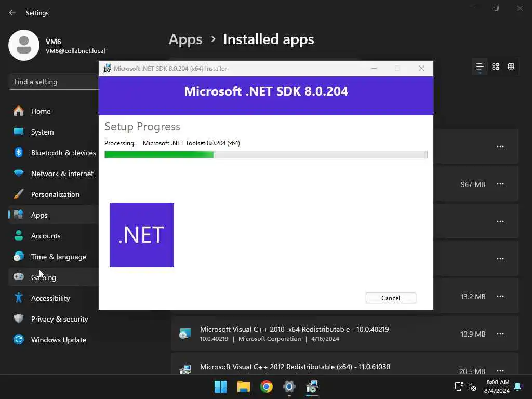Viewport: 532px width, 399px height.
Task: Maximize the Settings window
Action: click(496, 8)
